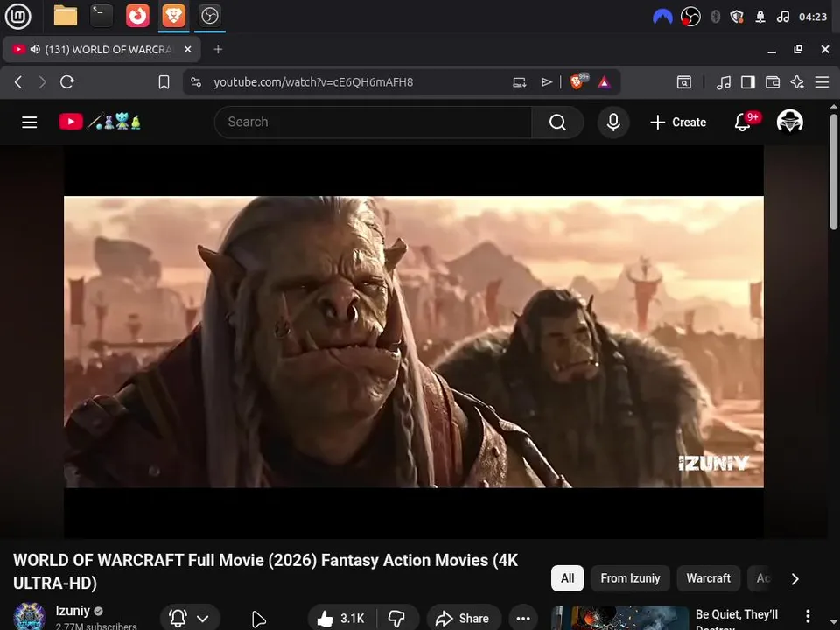840x630 pixels.
Task: Open the Brave main menu
Action: [x=822, y=82]
